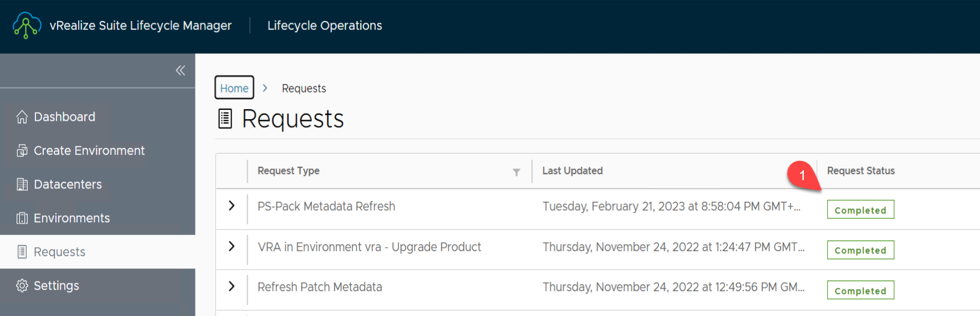Click the Home breadcrumb link
The height and width of the screenshot is (316, 980).
click(234, 88)
